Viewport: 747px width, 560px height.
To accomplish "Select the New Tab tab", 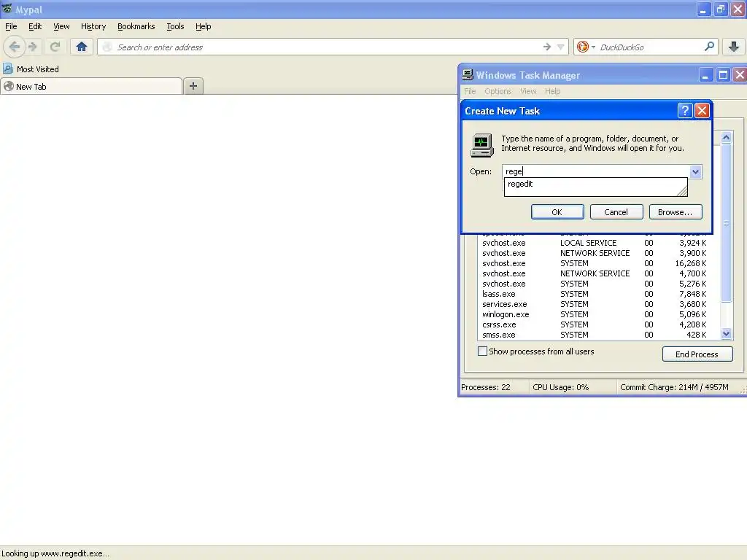I will pos(91,86).
